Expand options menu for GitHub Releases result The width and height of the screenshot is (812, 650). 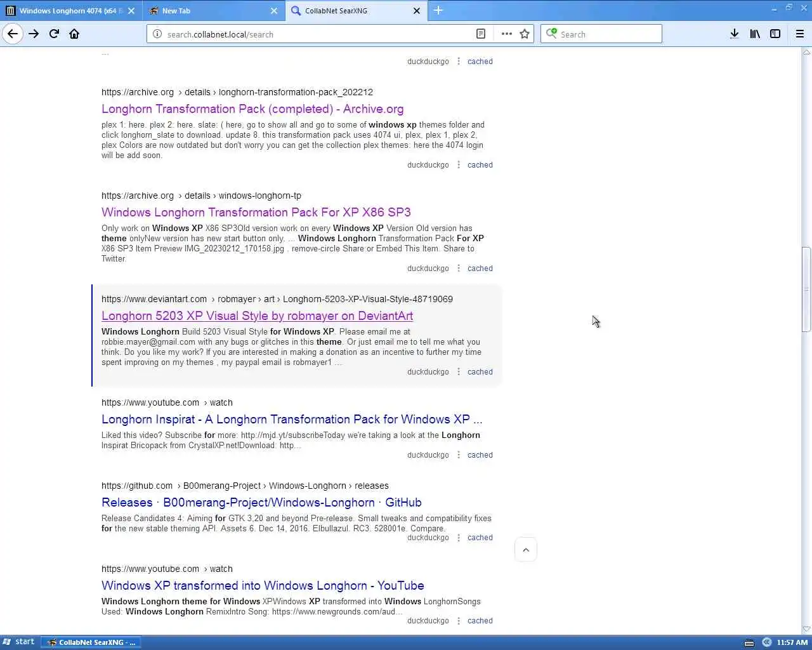[459, 538]
